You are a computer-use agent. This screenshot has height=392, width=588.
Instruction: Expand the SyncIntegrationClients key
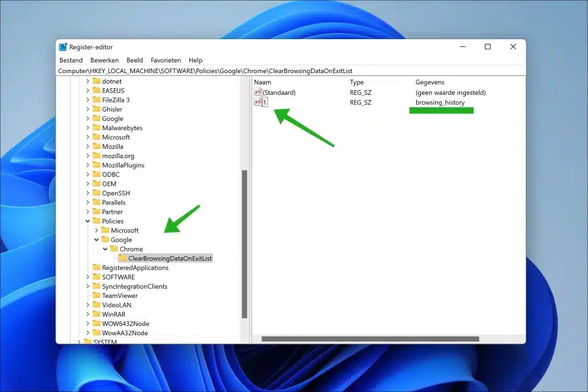(x=88, y=286)
